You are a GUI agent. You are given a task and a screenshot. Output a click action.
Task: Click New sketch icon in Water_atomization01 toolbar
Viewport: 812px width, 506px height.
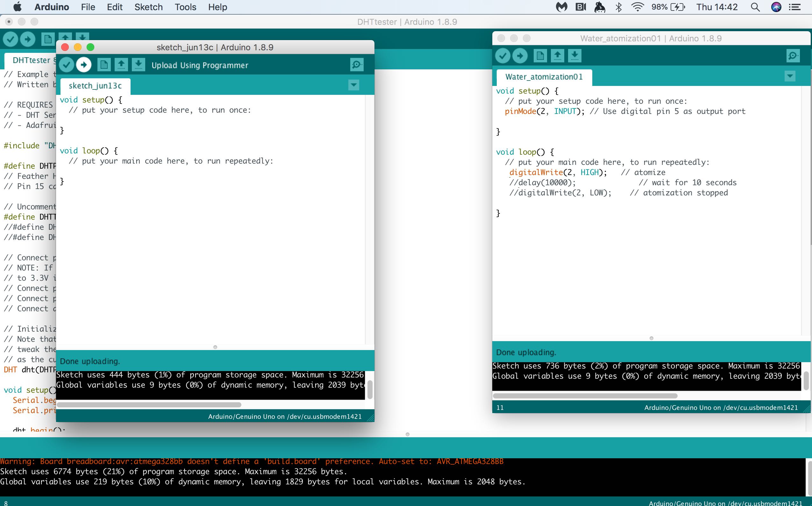tap(540, 56)
